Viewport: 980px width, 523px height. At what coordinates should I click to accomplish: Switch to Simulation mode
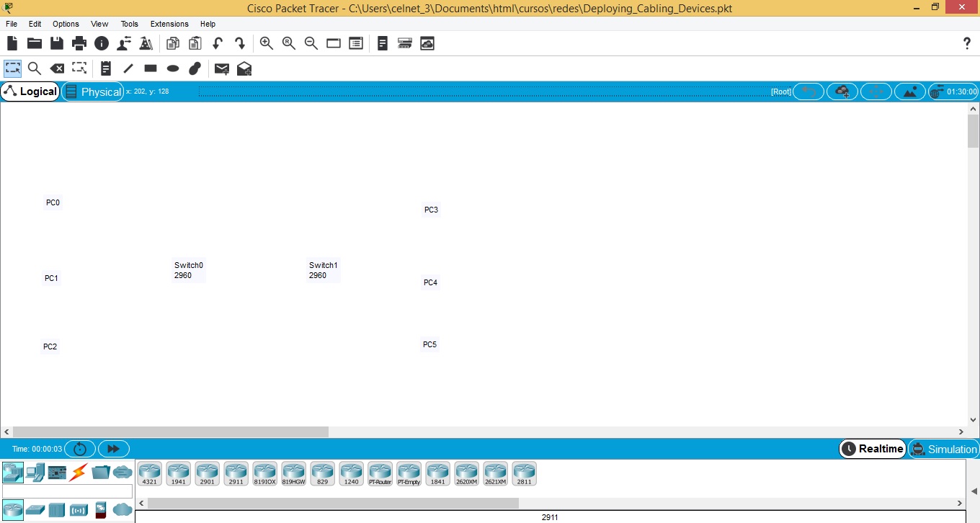(943, 449)
